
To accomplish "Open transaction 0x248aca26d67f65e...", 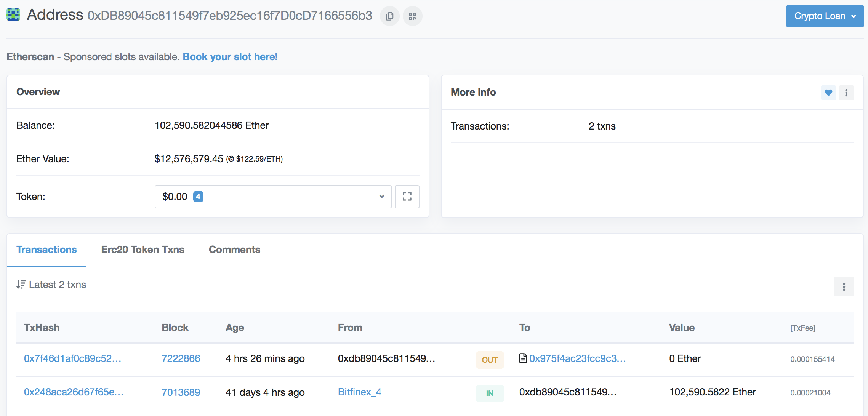I will [74, 392].
